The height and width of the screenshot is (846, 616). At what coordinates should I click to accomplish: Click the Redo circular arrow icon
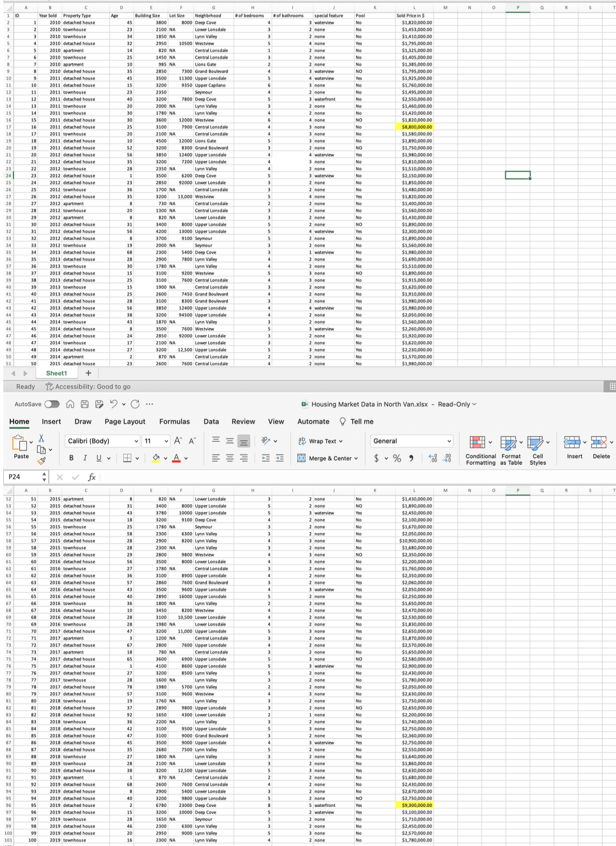(135, 404)
